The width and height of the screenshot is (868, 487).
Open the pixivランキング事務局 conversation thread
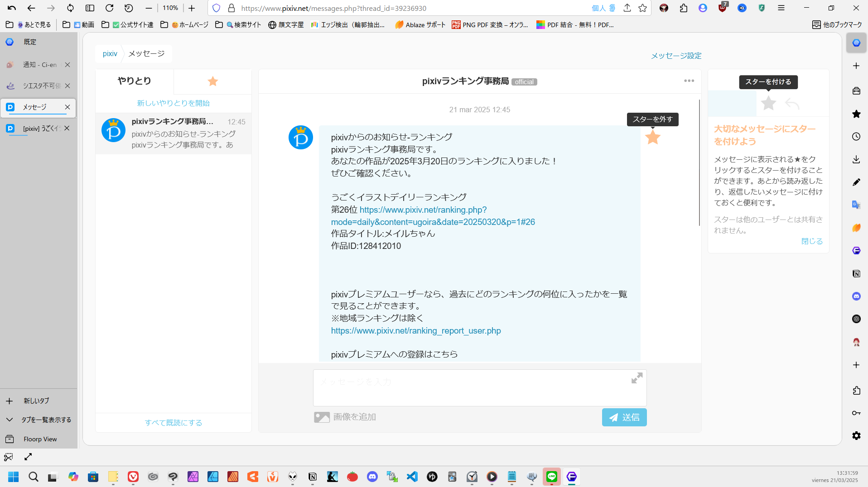173,134
